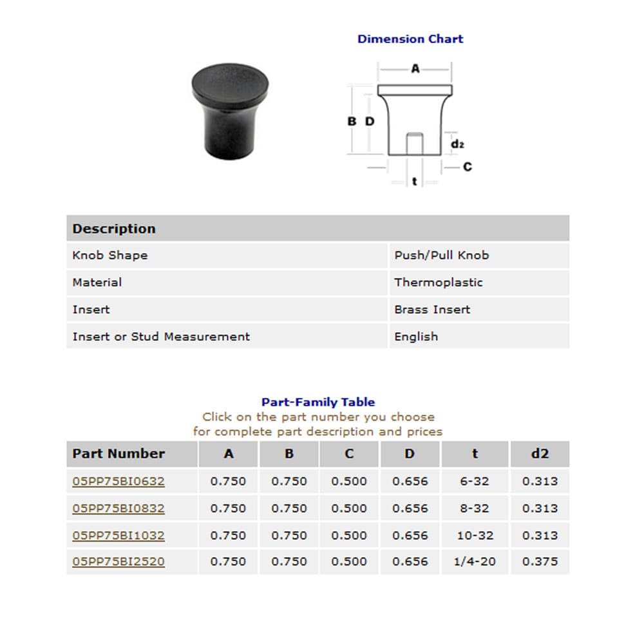Open part number 05PP75BI1032
The image size is (644, 644).
[x=118, y=535]
